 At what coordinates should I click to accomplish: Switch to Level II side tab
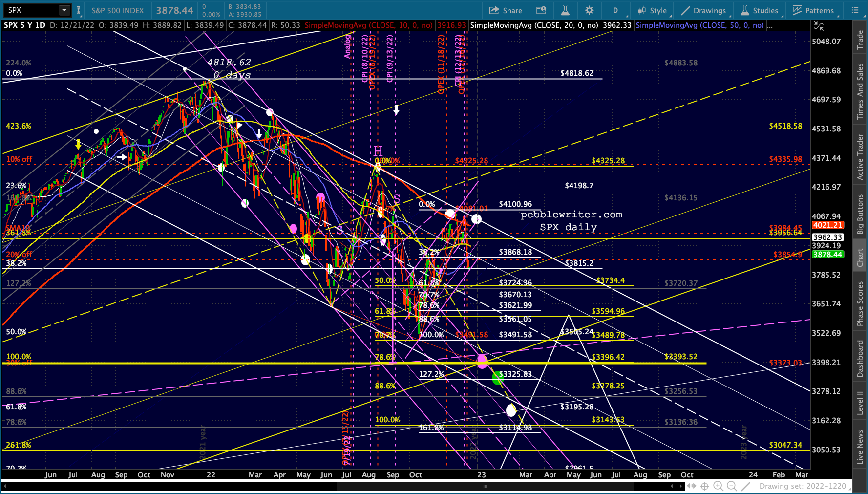860,403
